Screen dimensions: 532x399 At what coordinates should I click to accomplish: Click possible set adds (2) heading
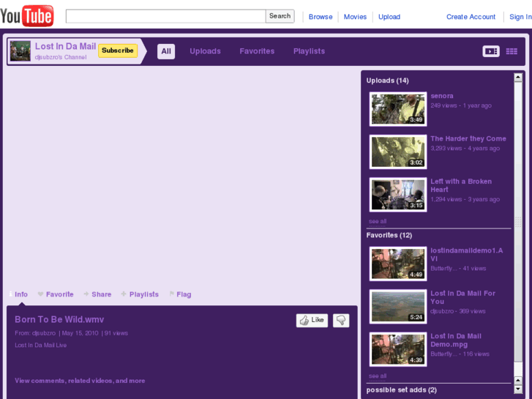401,389
